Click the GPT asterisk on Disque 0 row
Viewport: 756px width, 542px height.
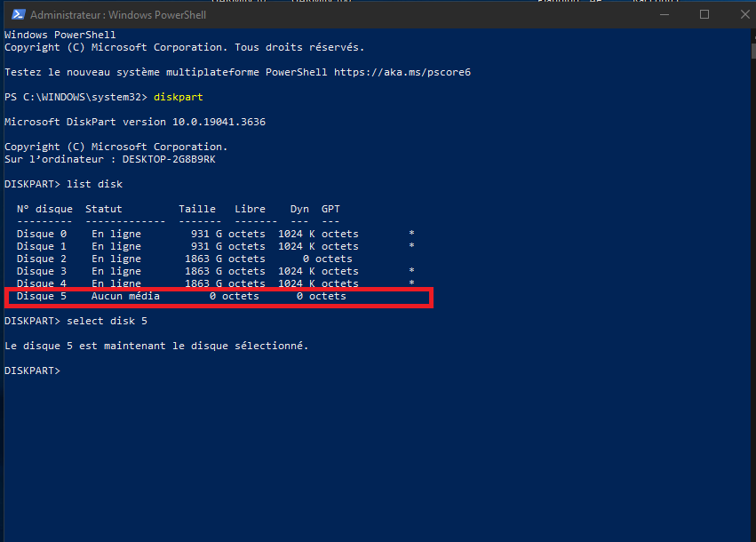point(411,234)
